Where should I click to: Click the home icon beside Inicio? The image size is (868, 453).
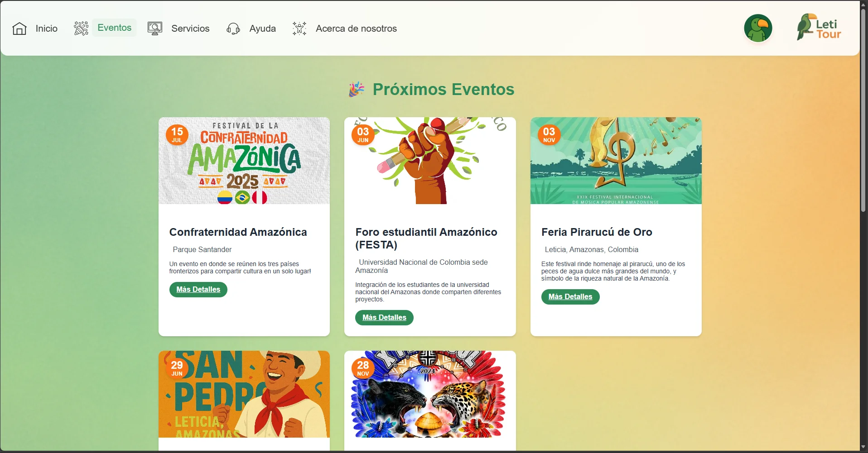click(x=19, y=29)
